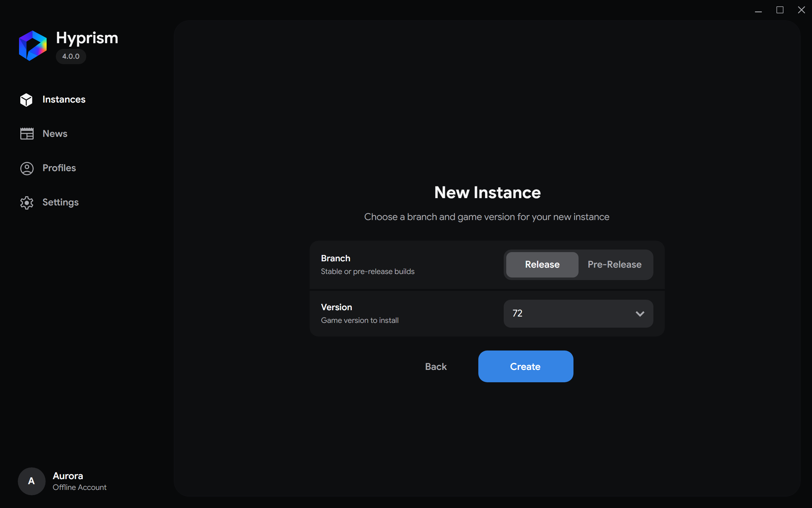Select the Release branch option

pyautogui.click(x=542, y=265)
